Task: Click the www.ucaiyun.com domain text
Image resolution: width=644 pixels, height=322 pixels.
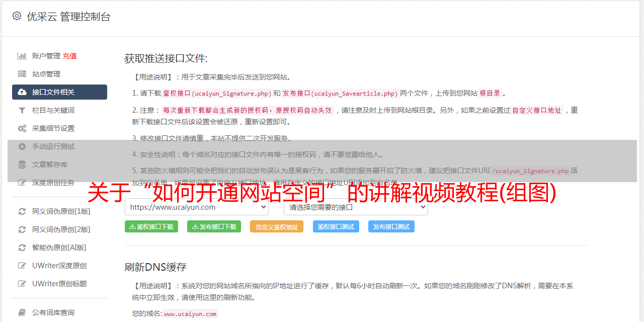Action: tap(190, 314)
